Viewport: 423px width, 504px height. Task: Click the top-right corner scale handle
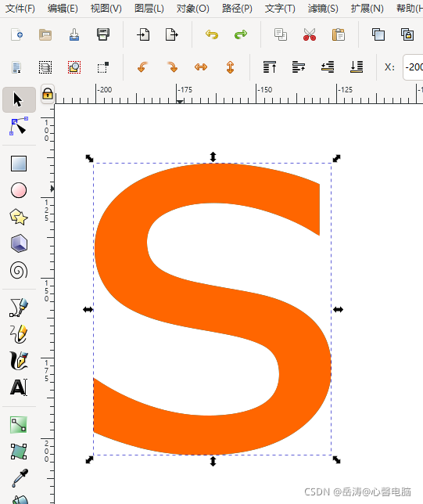[336, 158]
